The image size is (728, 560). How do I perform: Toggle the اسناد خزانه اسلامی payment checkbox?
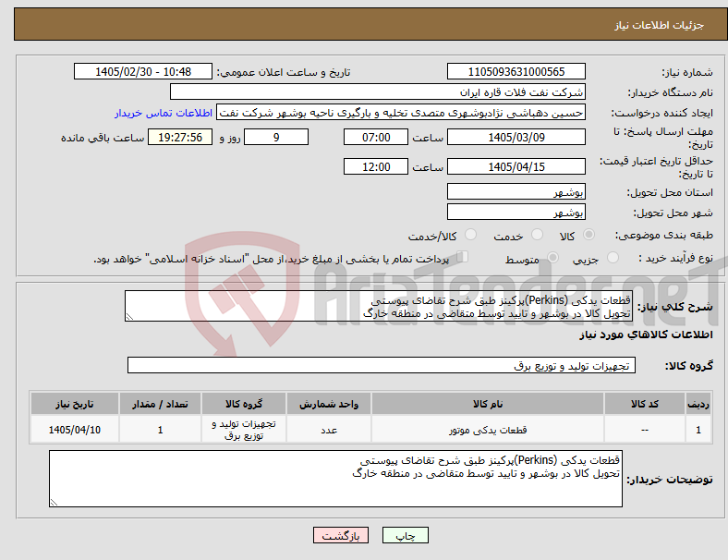point(463,257)
